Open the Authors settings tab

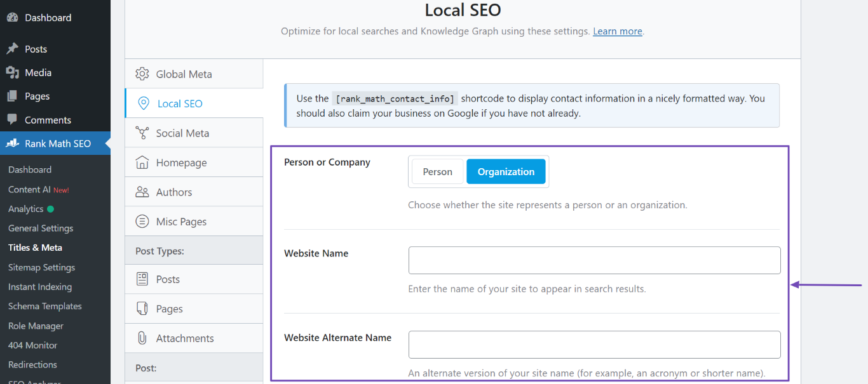tap(194, 192)
